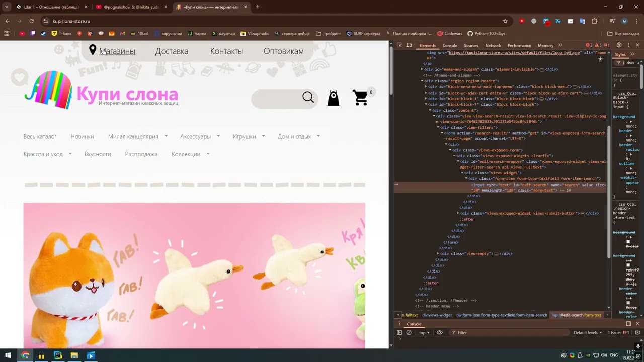Click the console Filter input
The image size is (644, 362).
pos(508,333)
